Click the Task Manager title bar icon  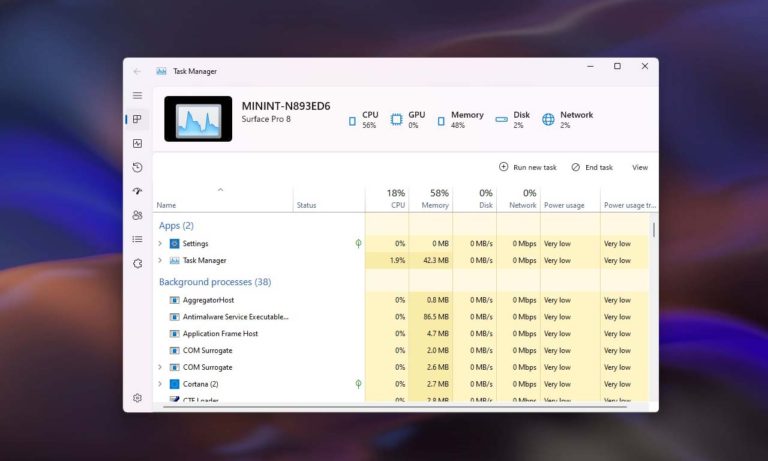click(x=161, y=72)
